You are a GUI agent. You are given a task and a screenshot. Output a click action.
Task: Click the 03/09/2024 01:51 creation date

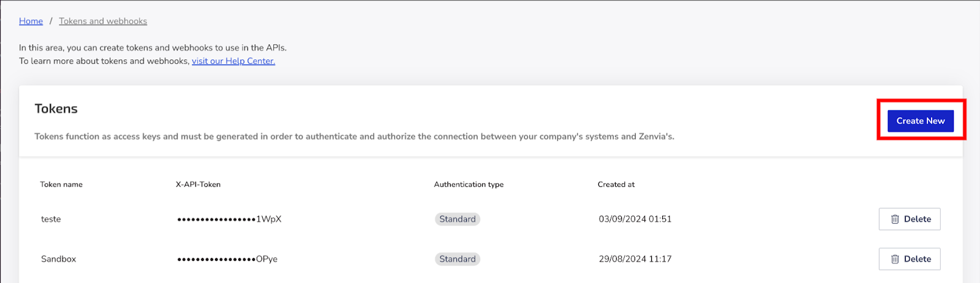click(x=635, y=219)
